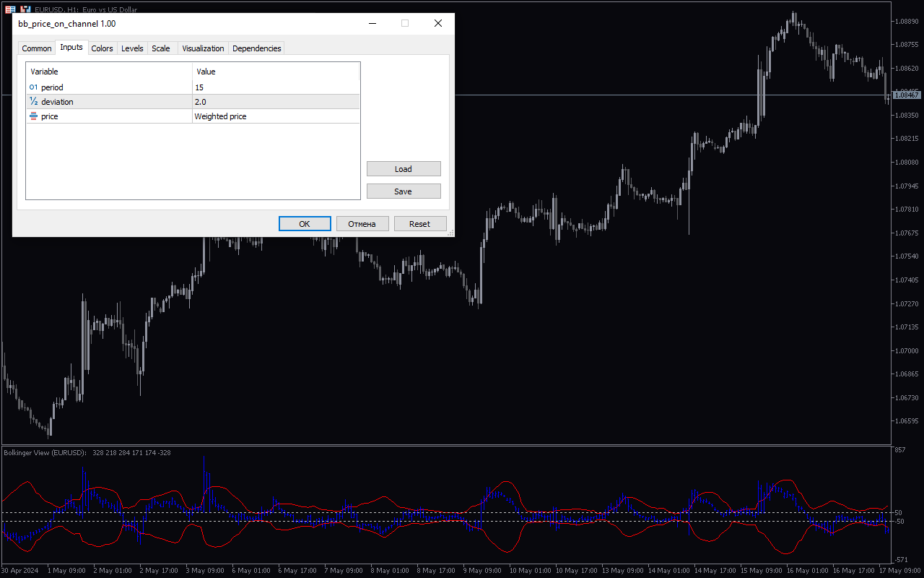
Task: Click the current price label 1.08467
Action: coord(907,95)
